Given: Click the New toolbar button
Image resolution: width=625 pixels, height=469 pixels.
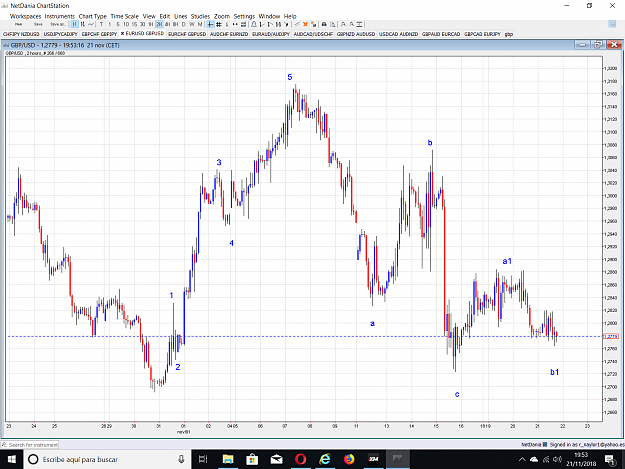Looking at the screenshot, I should (18, 24).
